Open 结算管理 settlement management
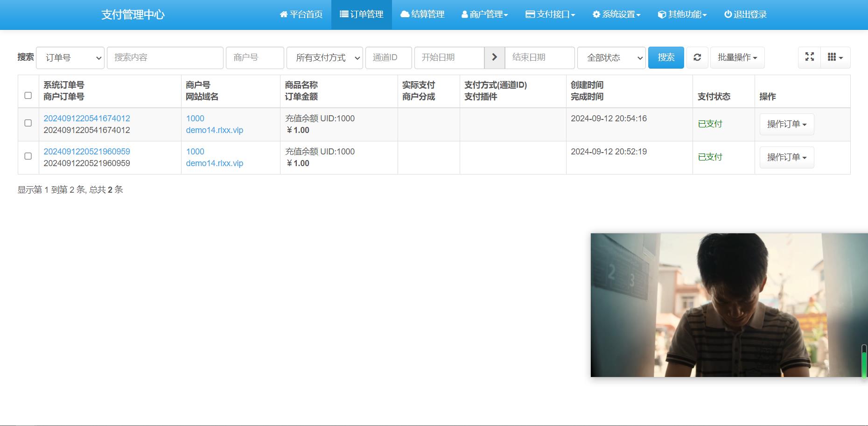 point(422,14)
